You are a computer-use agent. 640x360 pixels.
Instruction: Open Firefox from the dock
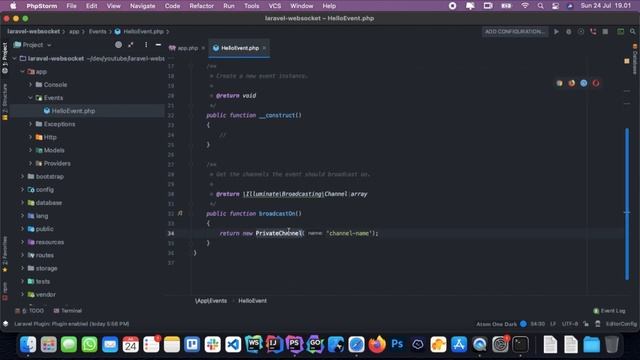coord(377,344)
